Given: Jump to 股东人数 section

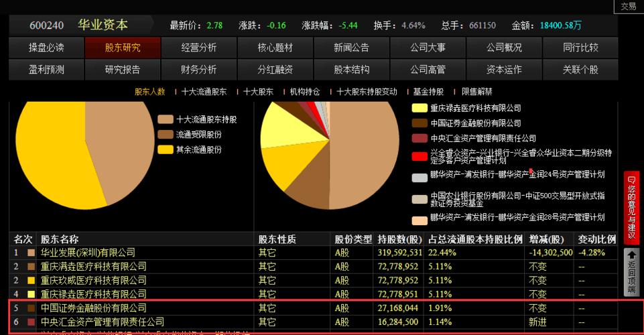Looking at the screenshot, I should pos(150,92).
